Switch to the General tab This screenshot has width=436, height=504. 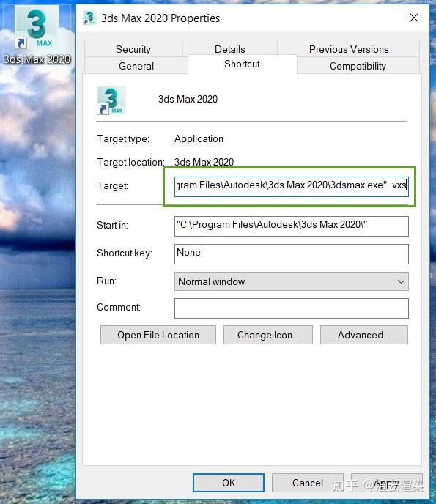coord(136,66)
